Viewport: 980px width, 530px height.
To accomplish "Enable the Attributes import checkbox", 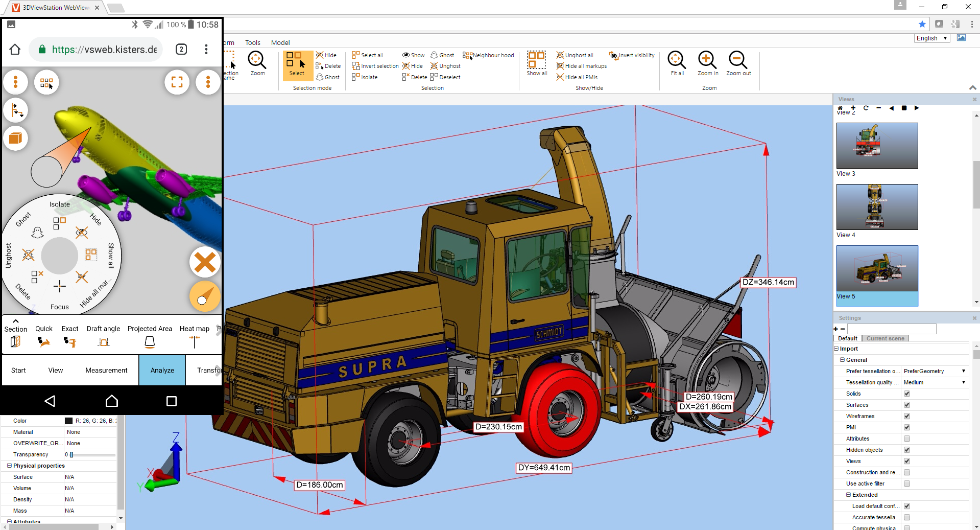I will (907, 439).
